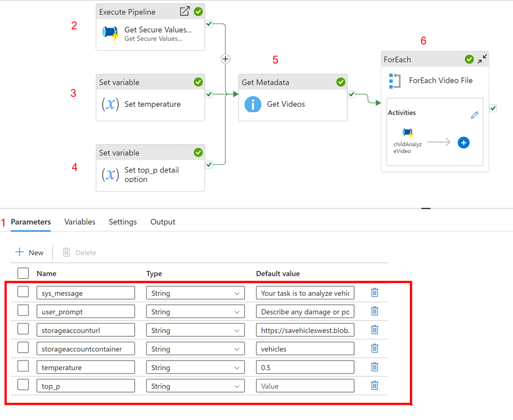Click the sys_message default value field
The width and height of the screenshot is (513, 420).
tap(305, 293)
